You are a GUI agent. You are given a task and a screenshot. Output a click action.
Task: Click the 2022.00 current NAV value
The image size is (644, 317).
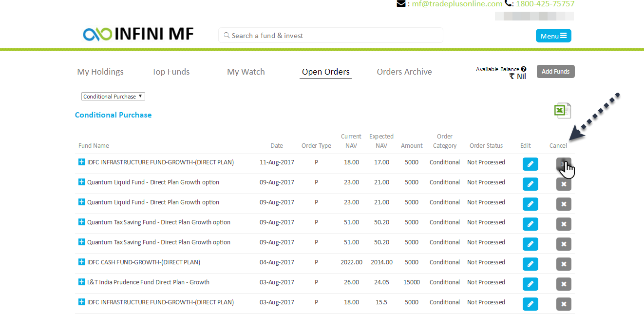point(351,262)
